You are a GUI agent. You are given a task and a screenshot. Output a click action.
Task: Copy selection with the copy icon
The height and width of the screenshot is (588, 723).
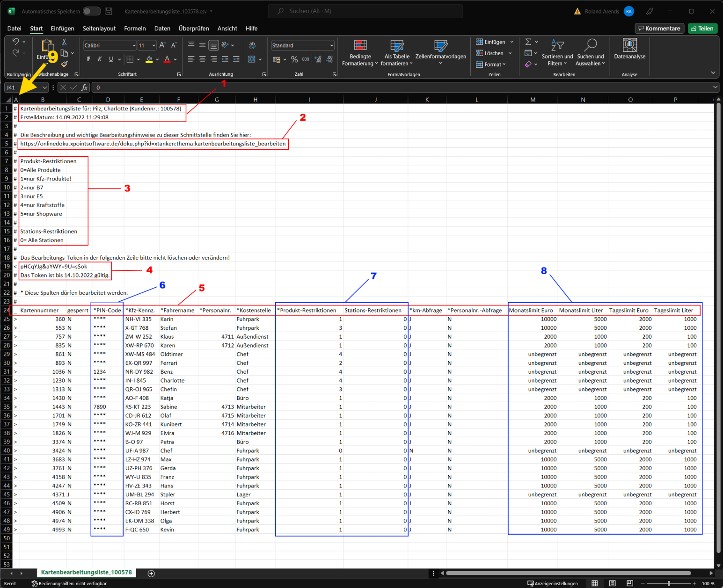point(65,53)
